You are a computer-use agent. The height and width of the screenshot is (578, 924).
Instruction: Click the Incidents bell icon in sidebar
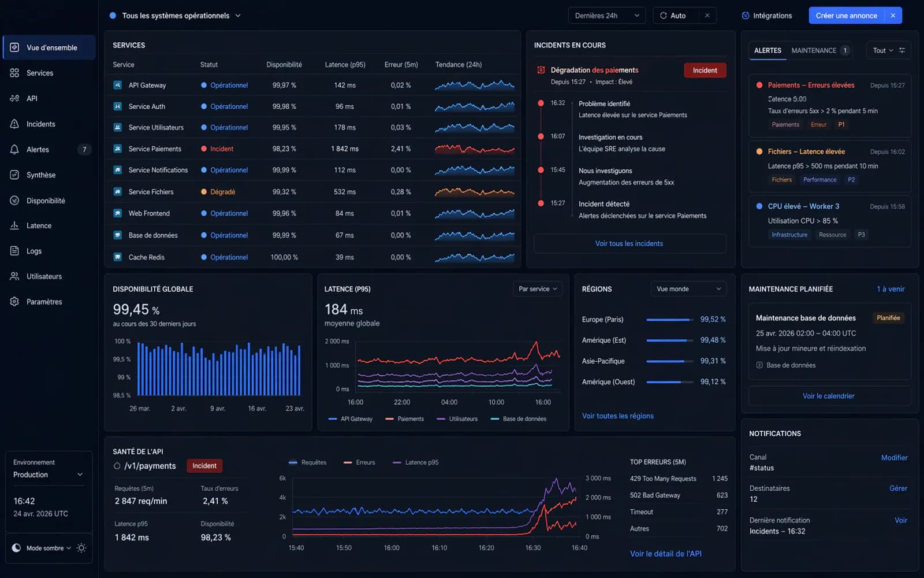[14, 124]
